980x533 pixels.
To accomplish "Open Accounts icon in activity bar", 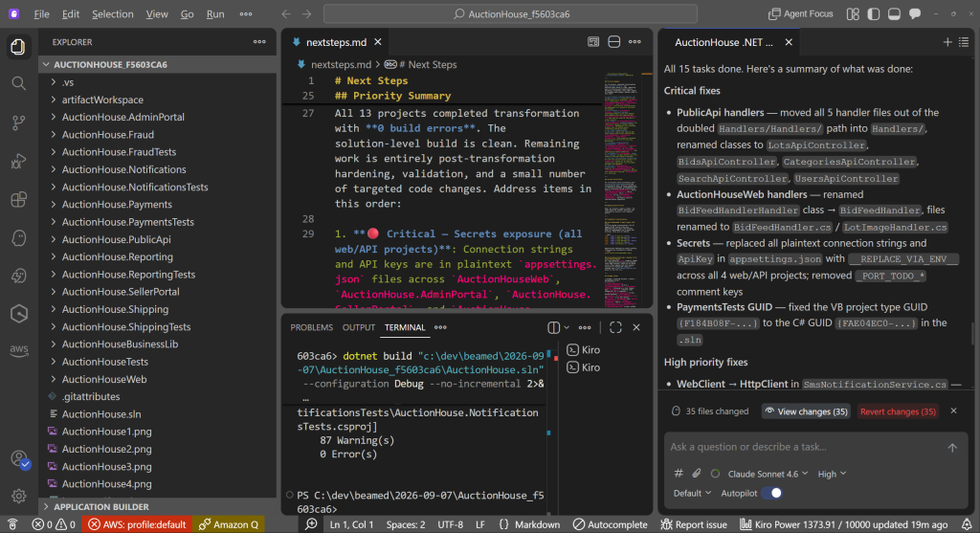I will click(19, 459).
